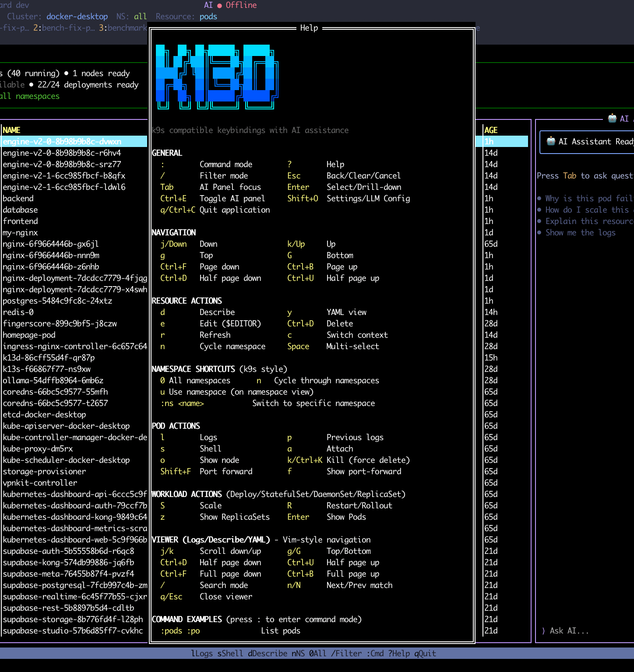Click the robot icon beside AI Assistant Ready
634x672 pixels.
click(551, 141)
